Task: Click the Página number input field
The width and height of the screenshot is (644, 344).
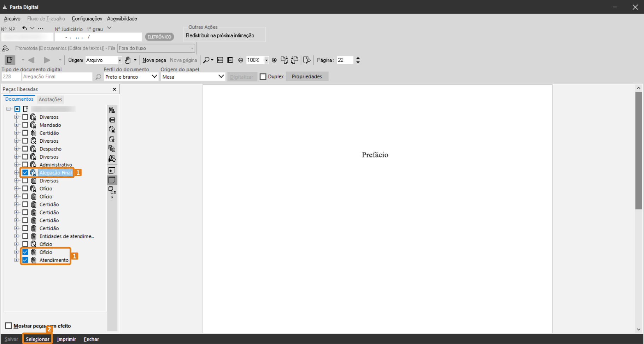Action: [x=345, y=60]
